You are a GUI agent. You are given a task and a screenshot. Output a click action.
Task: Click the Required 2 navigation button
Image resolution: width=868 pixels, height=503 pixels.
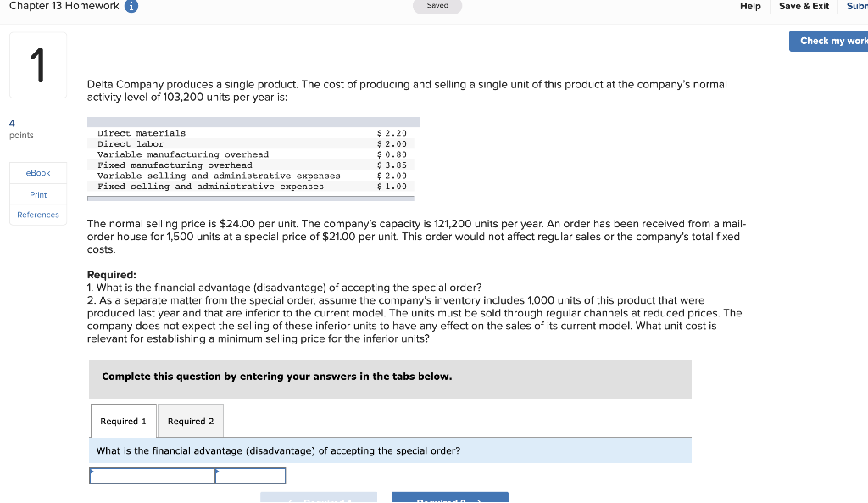click(450, 499)
